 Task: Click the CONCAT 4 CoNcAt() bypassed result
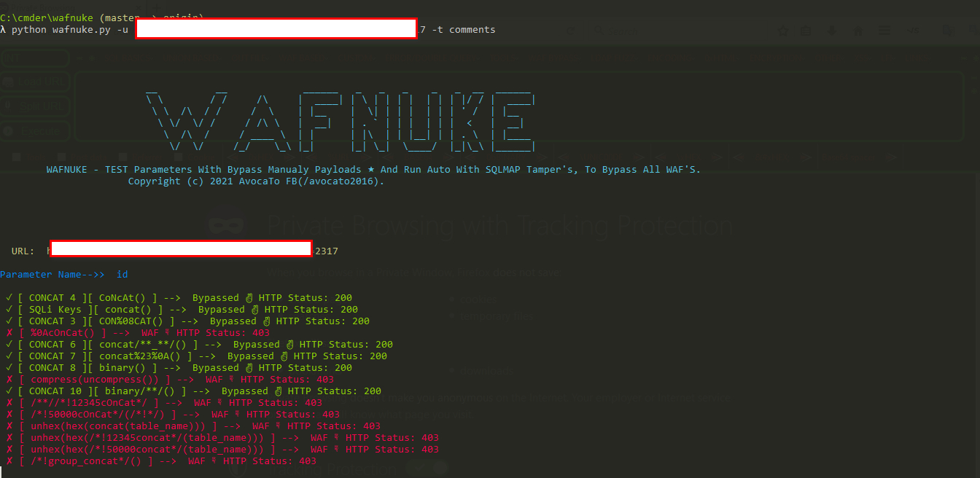(179, 298)
